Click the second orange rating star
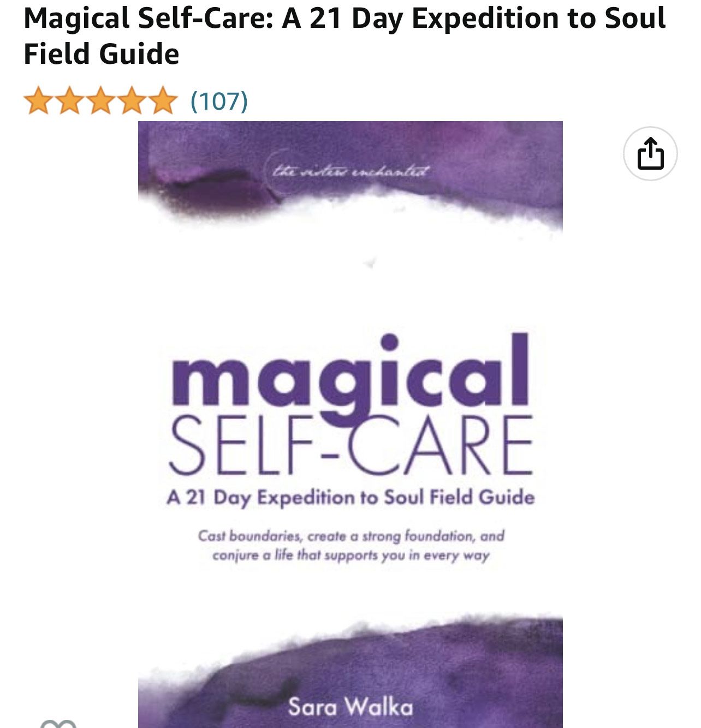This screenshot has height=728, width=701. pyautogui.click(x=69, y=101)
